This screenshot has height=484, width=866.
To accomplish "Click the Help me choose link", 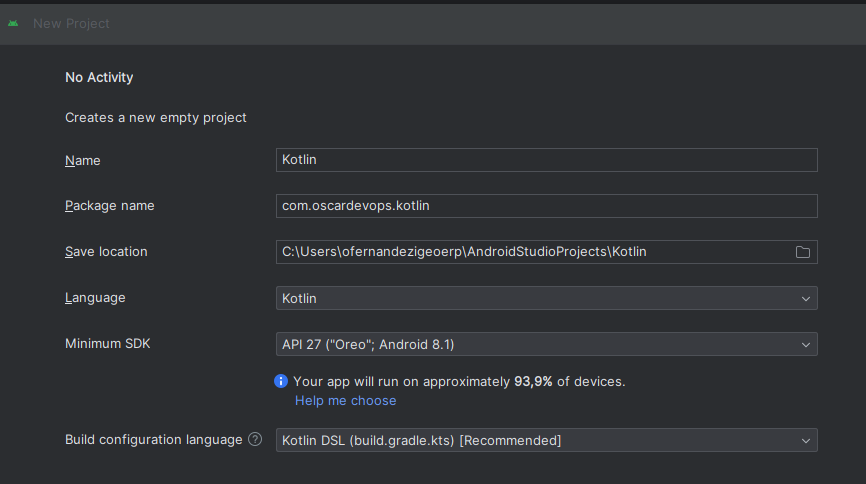I will click(345, 401).
